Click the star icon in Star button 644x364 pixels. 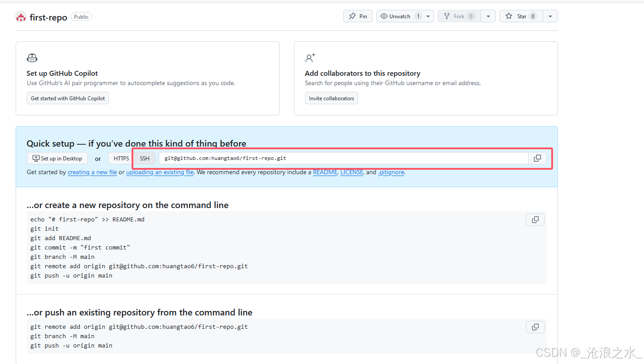pos(509,16)
